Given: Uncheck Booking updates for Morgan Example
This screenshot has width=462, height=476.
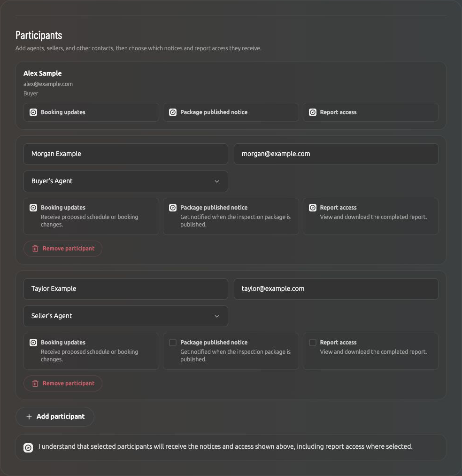Looking at the screenshot, I should pos(33,208).
